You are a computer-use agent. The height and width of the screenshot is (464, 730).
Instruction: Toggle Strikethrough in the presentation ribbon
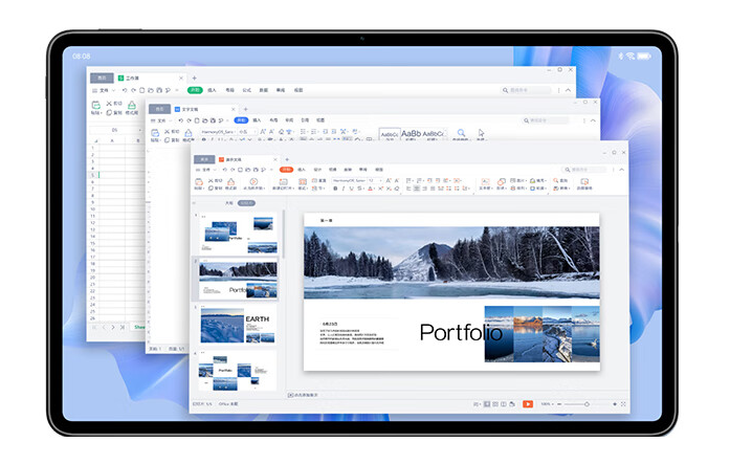pyautogui.click(x=360, y=188)
